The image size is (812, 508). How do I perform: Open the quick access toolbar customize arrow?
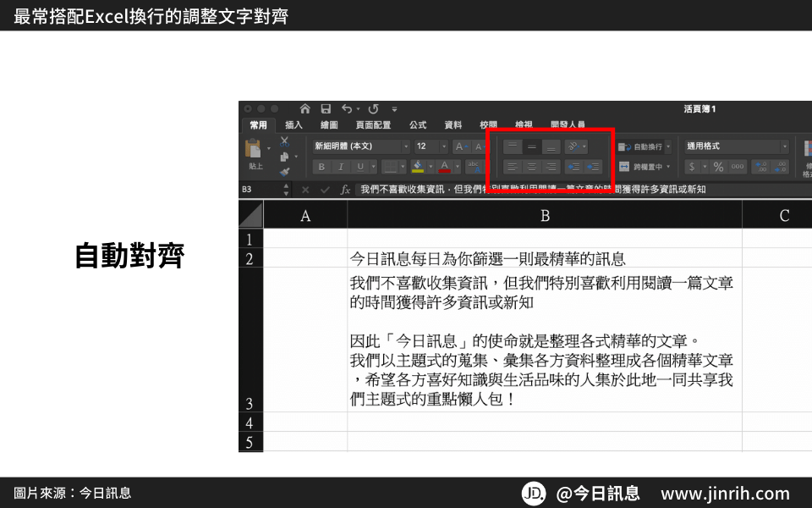click(x=395, y=109)
